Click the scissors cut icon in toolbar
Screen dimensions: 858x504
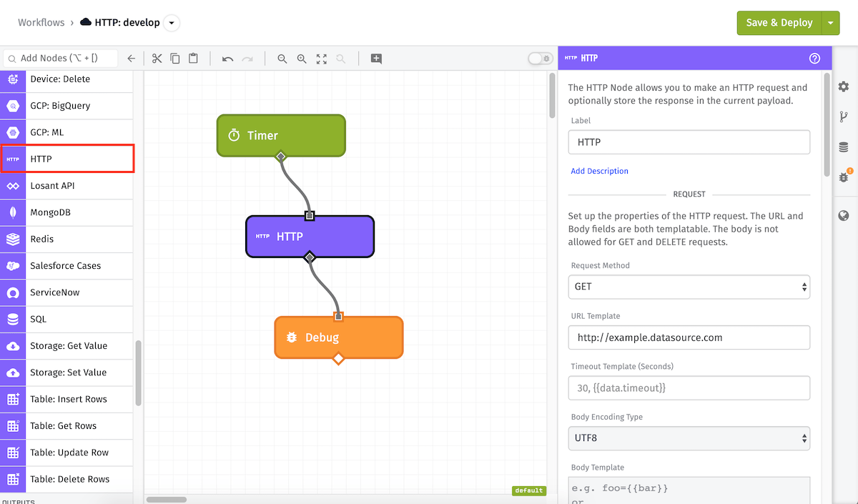tap(157, 59)
